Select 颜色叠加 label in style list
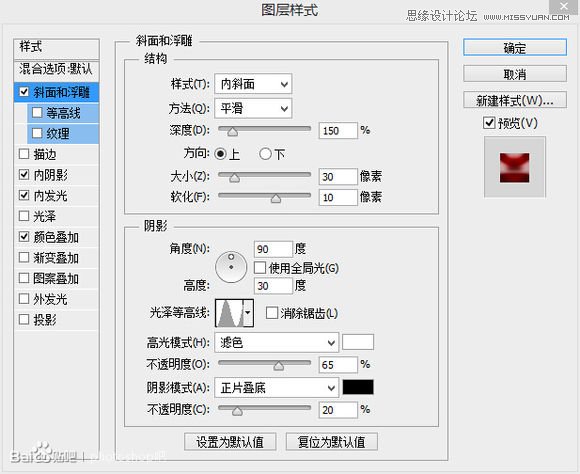This screenshot has height=474, width=580. 56,237
